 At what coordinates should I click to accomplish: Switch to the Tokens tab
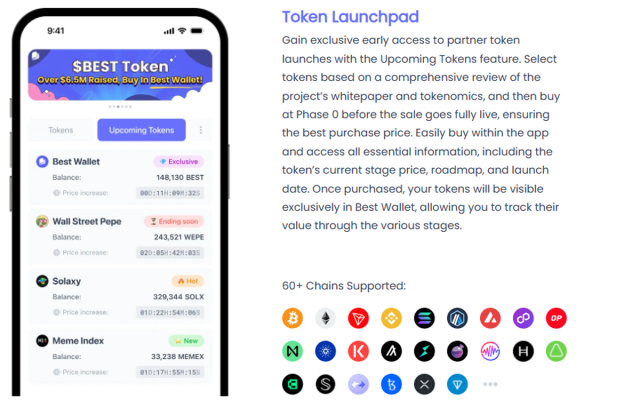(61, 130)
